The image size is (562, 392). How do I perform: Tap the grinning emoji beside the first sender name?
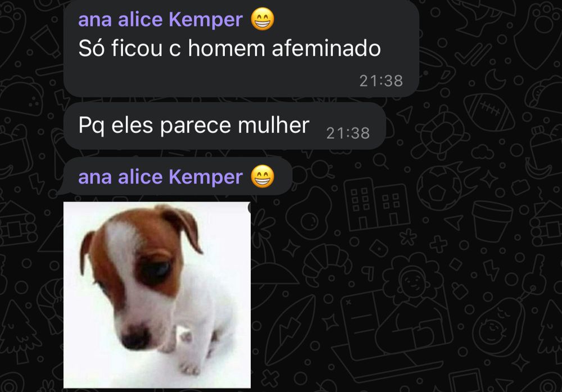(x=262, y=19)
